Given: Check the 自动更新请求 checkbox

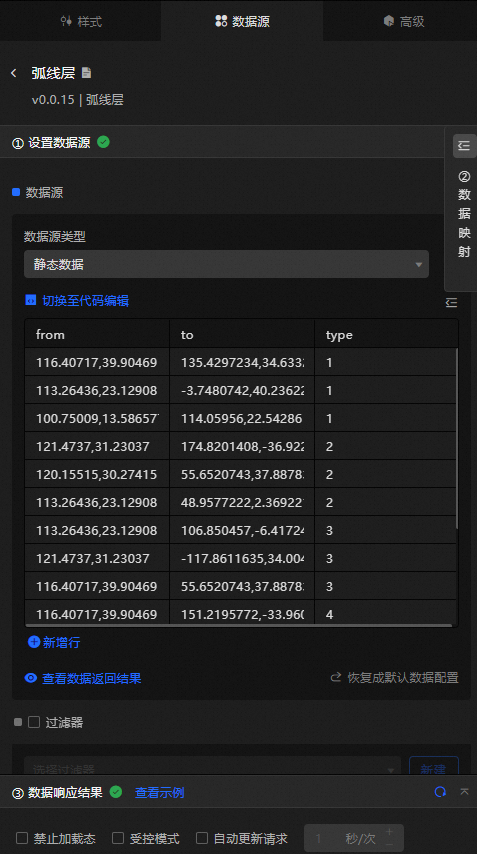Looking at the screenshot, I should click(202, 838).
